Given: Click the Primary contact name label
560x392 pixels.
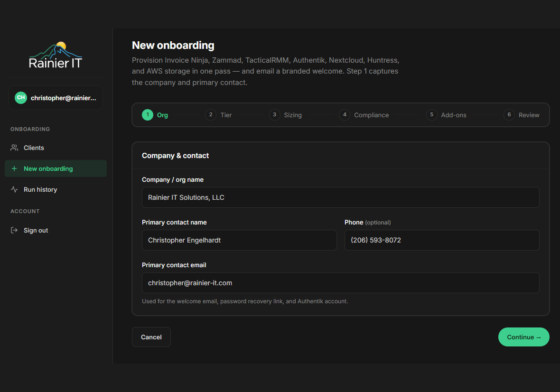Looking at the screenshot, I should (x=174, y=223).
